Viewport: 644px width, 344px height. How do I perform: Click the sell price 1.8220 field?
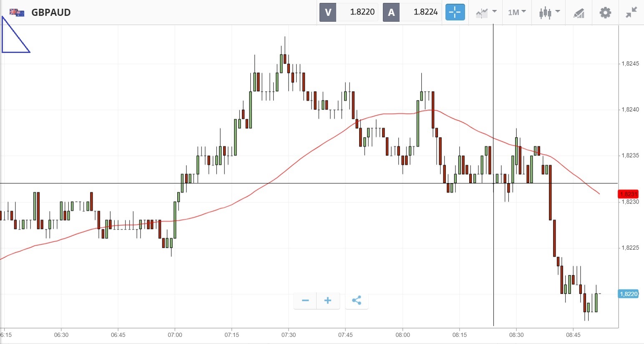click(x=361, y=12)
